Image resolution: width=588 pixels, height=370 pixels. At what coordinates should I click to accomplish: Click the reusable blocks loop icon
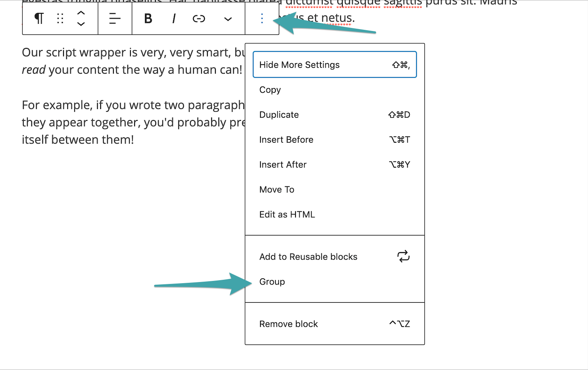(x=403, y=256)
